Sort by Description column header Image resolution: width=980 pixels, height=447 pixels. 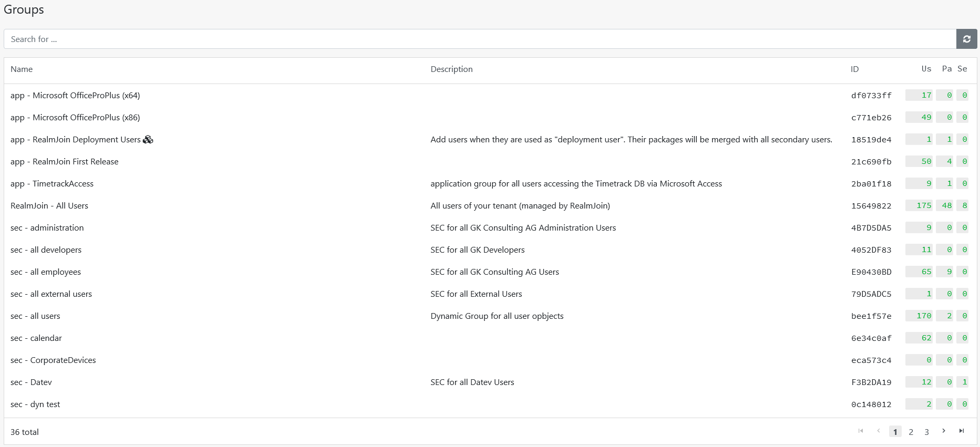(x=451, y=69)
